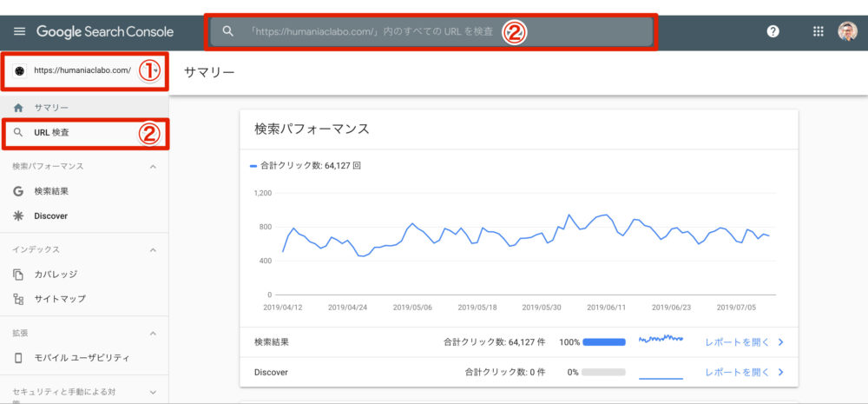Collapse the 検索パフォーマンス sidebar section
The image size is (868, 404).
tap(154, 166)
